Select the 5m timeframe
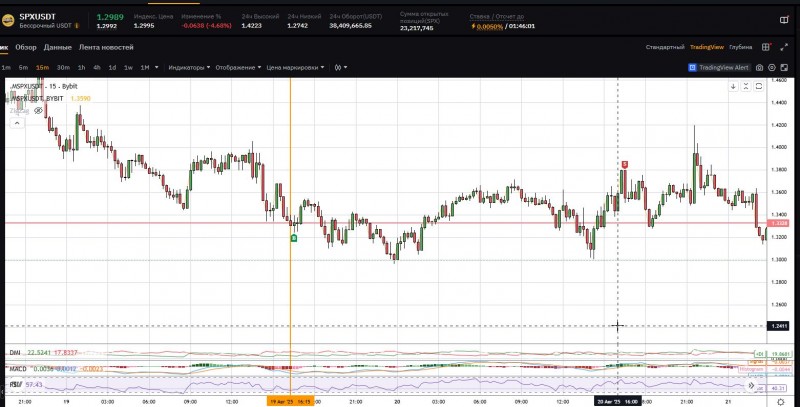 pos(23,67)
